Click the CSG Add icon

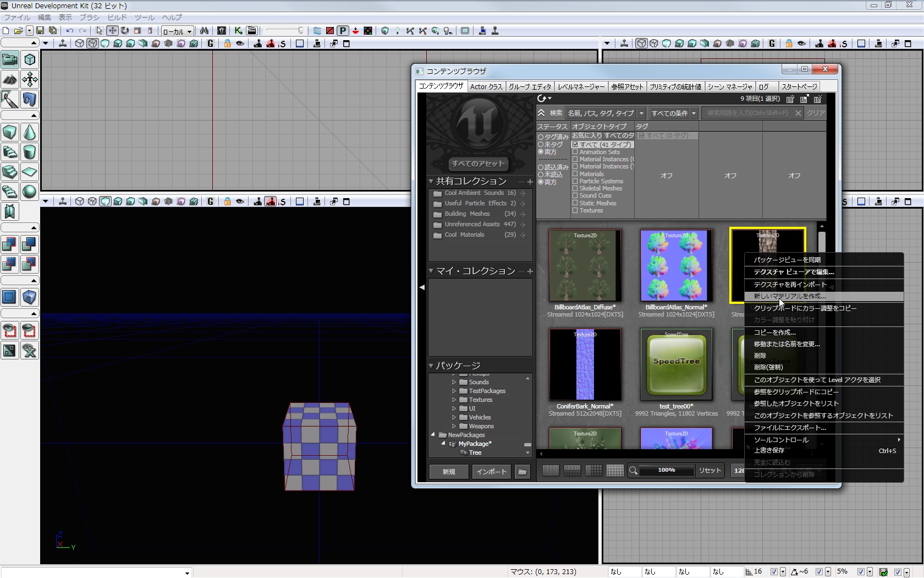coord(9,244)
